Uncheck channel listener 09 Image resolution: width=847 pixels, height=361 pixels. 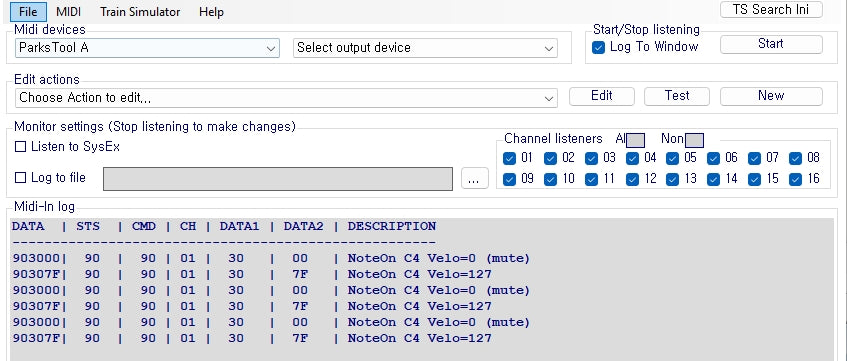point(509,179)
